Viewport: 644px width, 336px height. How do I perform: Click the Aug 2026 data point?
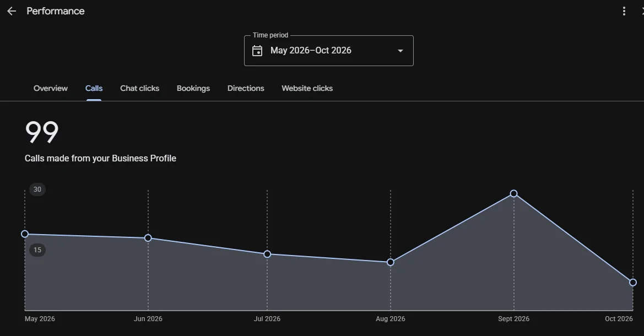[x=391, y=262]
